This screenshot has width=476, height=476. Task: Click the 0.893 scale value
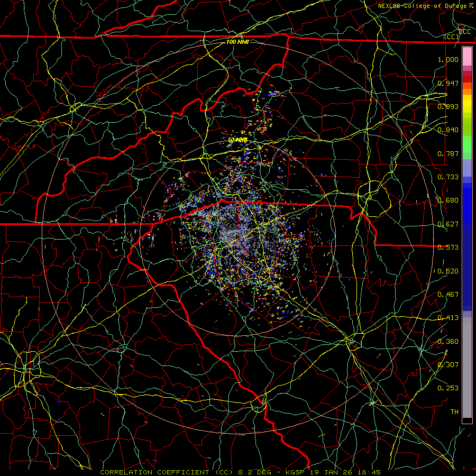pyautogui.click(x=448, y=106)
